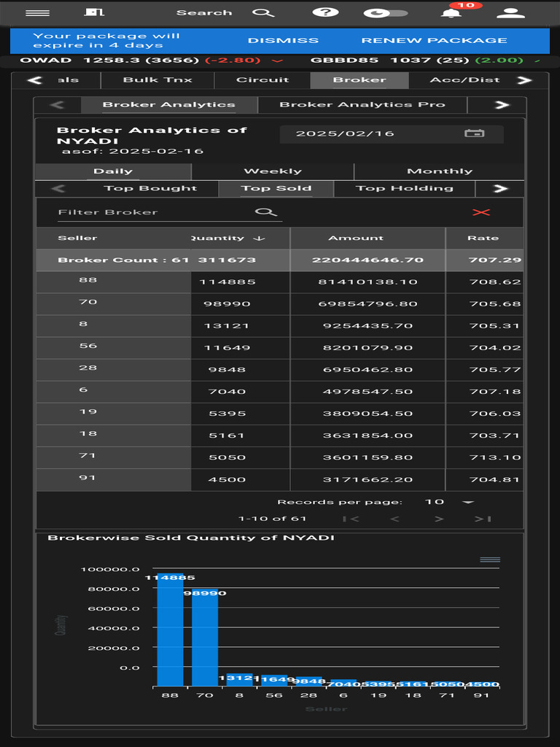Screen dimensions: 560x747
Task: Open Broker Analytics Pro tab
Action: 362,105
